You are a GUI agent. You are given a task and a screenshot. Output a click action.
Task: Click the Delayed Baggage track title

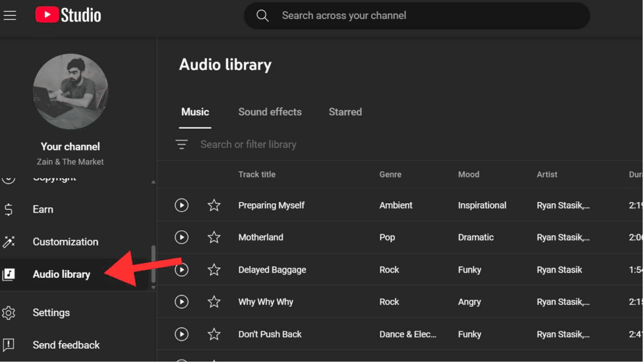pyautogui.click(x=272, y=270)
